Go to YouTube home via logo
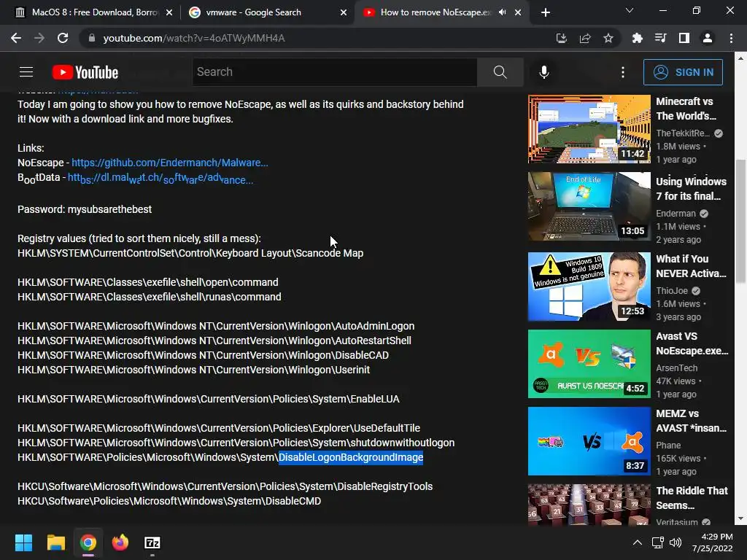 pos(85,72)
